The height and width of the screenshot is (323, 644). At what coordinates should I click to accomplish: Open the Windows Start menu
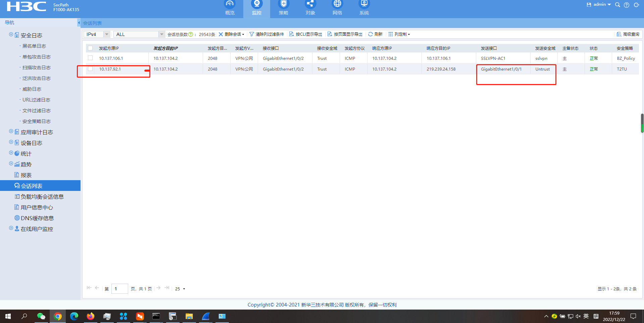[x=8, y=316]
